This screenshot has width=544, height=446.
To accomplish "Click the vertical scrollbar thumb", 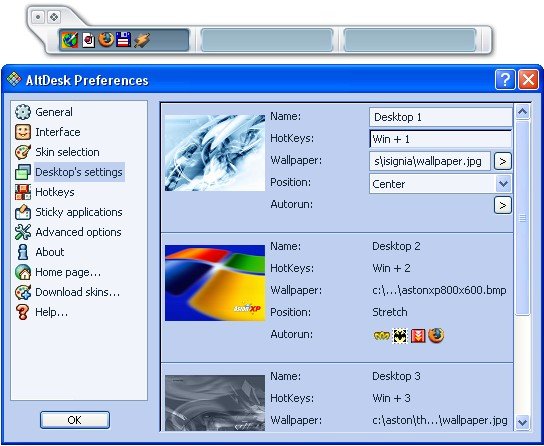I will (522, 218).
